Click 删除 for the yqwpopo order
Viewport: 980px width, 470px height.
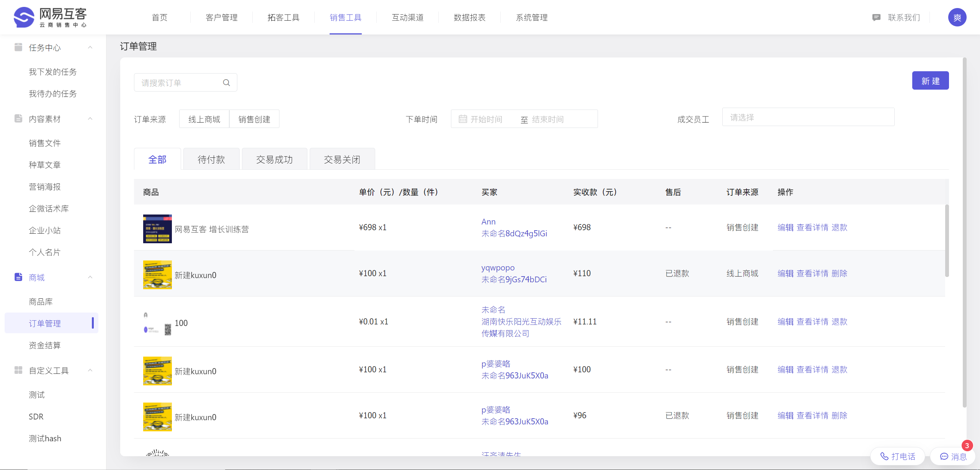point(840,273)
